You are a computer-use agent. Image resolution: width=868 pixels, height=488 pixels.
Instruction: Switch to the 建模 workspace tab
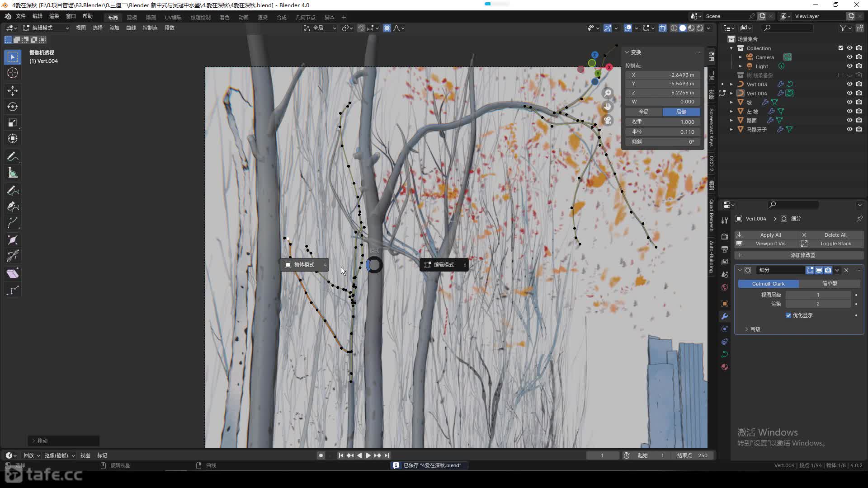[x=132, y=17]
